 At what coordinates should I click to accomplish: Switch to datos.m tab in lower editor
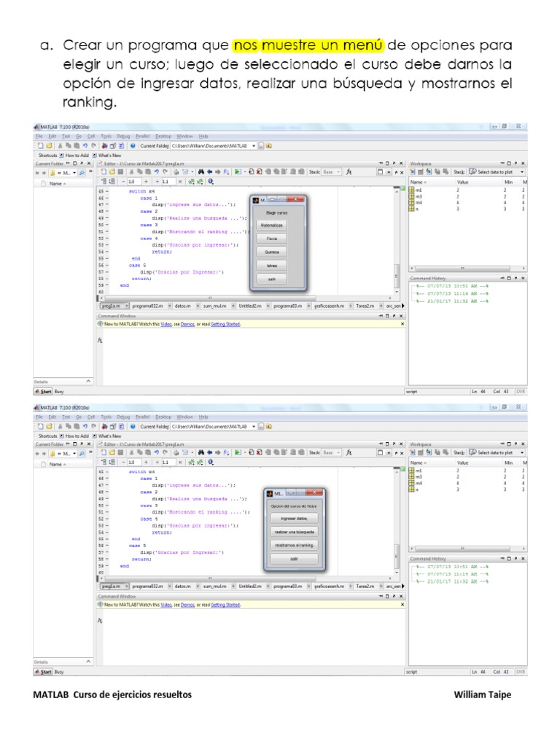pos(182,586)
